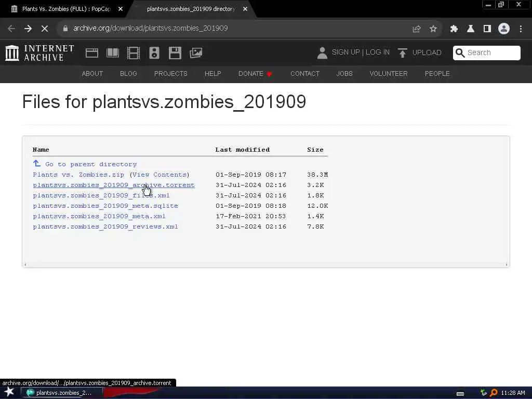This screenshot has height=399, width=532.
Task: Open the Internet Archive Audio speaker icon
Action: [x=154, y=53]
